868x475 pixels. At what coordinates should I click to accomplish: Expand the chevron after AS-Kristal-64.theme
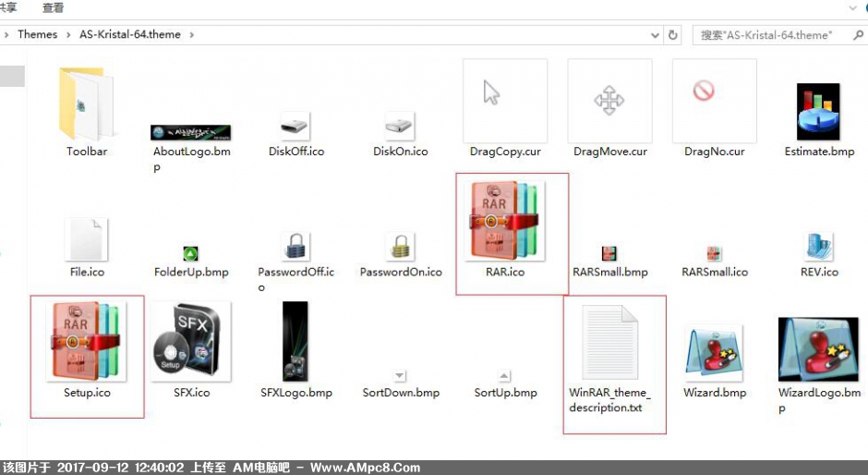click(191, 35)
